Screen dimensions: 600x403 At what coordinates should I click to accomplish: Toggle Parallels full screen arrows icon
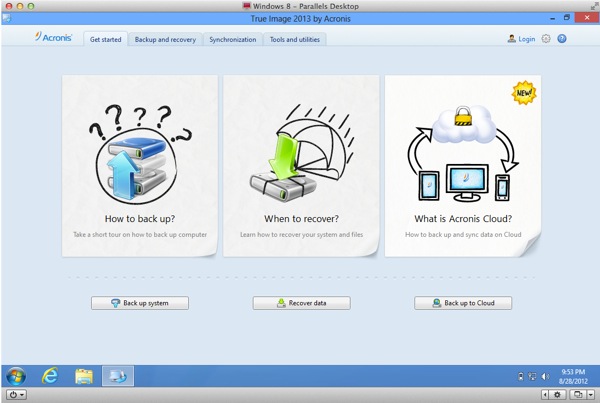pyautogui.click(x=594, y=6)
